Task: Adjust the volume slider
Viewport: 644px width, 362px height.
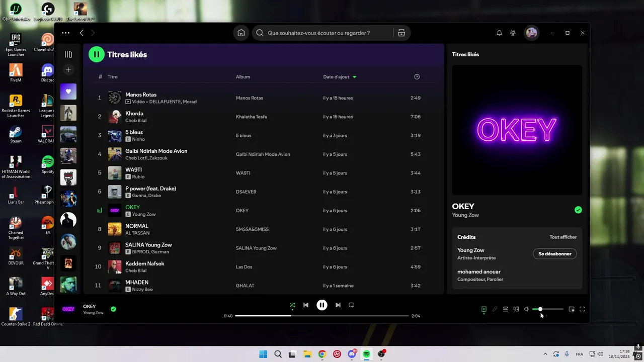Action: [x=548, y=309]
